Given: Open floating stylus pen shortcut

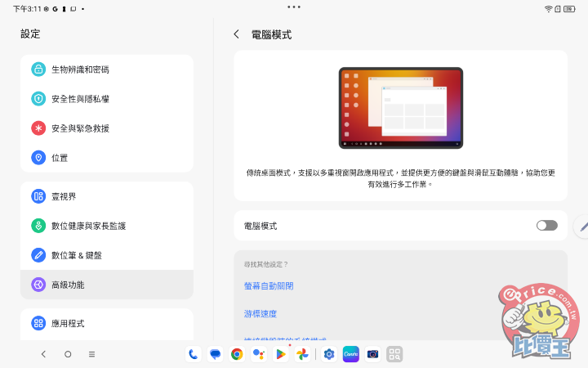Looking at the screenshot, I should 582,227.
